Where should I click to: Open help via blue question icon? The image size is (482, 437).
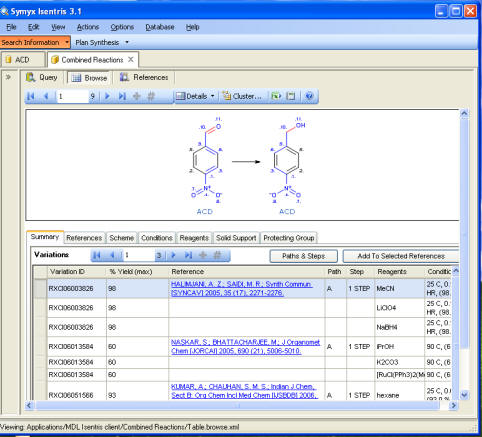(x=309, y=96)
